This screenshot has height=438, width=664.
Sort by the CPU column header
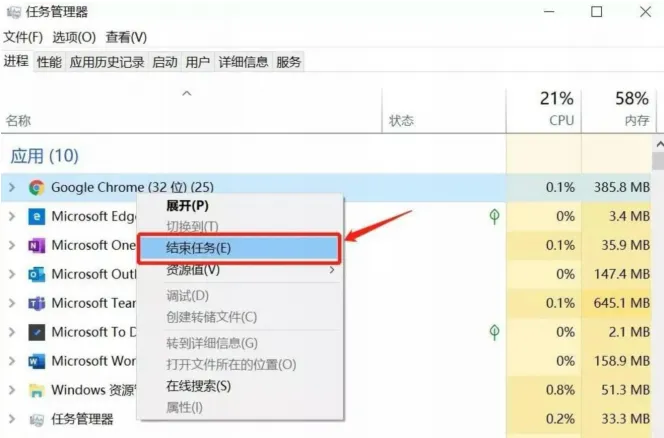544,111
